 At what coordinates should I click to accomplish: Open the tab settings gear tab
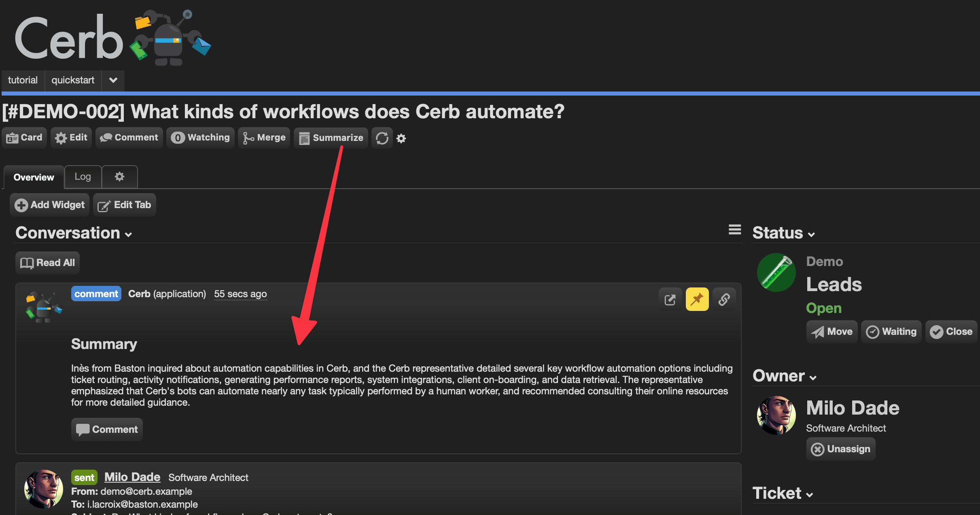pos(119,177)
